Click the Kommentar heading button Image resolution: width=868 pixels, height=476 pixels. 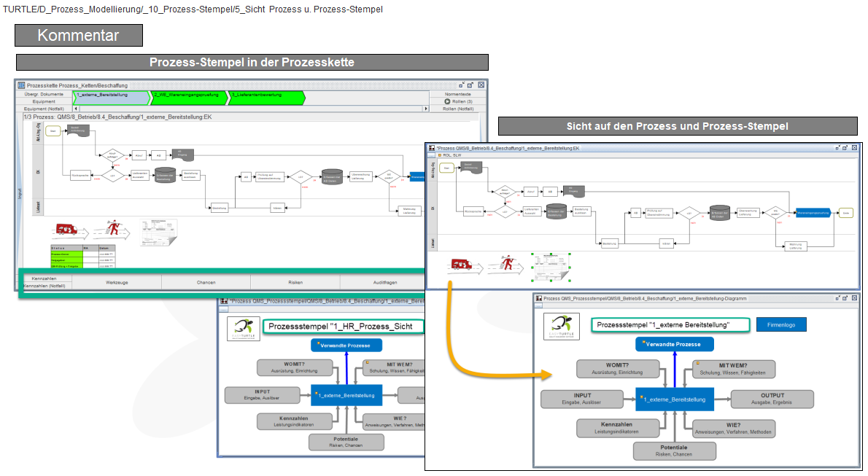click(79, 35)
